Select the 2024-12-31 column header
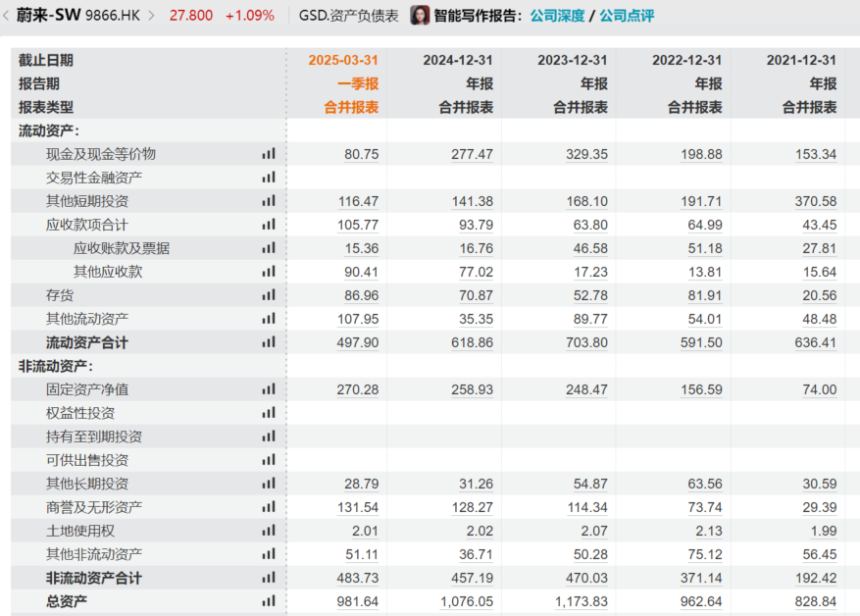Screen dimensions: 860x616 tap(458, 61)
